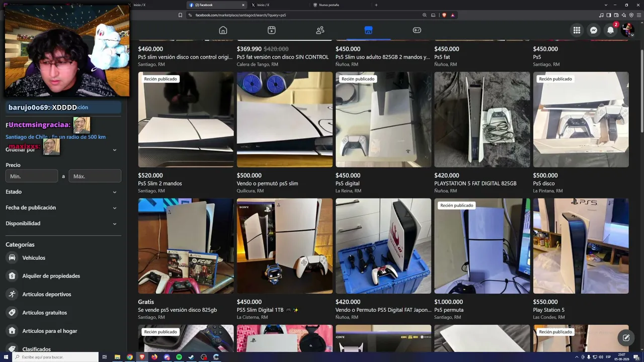
Task: Close the Facebook browser tab
Action: click(x=243, y=5)
